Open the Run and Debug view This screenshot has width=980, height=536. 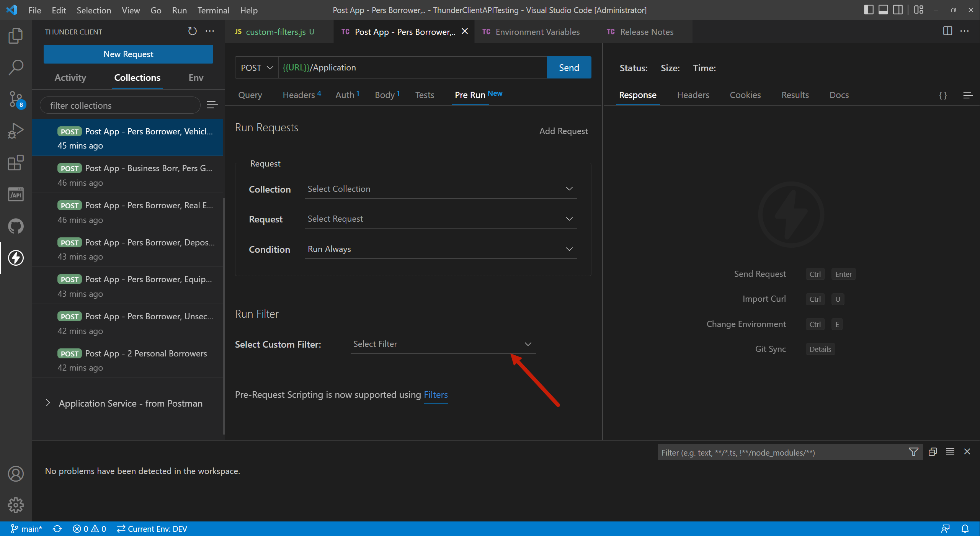pyautogui.click(x=16, y=130)
